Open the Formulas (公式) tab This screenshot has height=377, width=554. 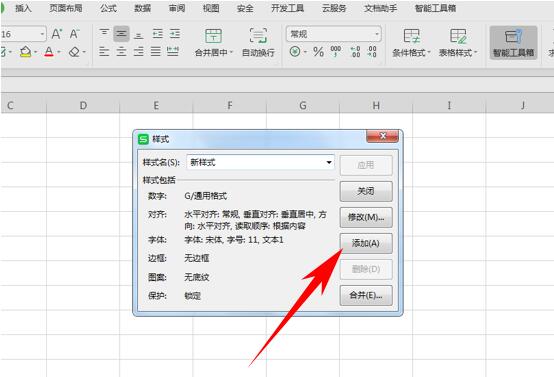(x=108, y=8)
